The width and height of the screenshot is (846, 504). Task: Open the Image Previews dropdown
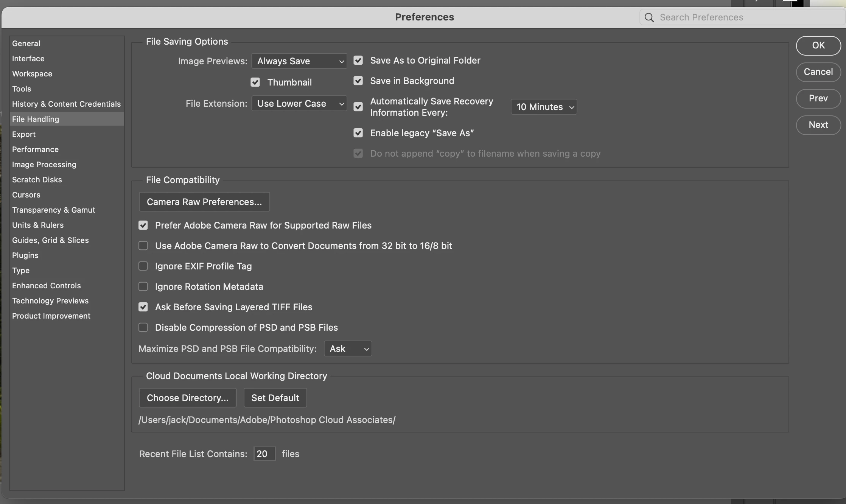click(299, 61)
